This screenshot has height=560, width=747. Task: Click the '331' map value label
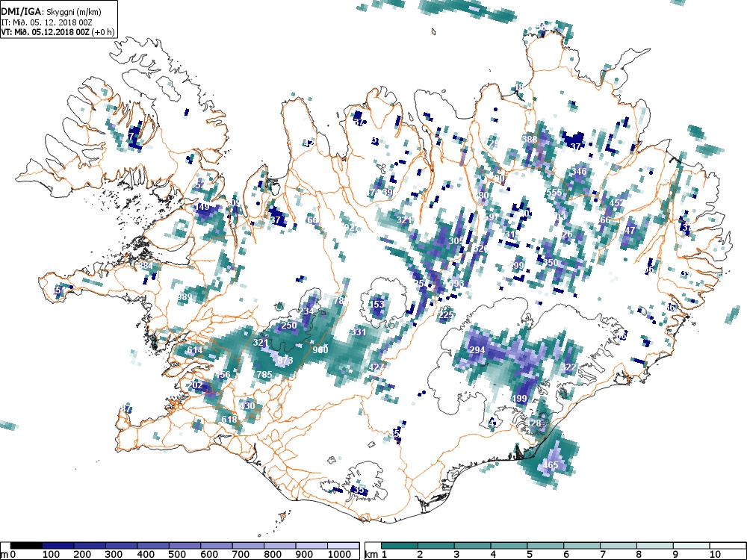(359, 332)
